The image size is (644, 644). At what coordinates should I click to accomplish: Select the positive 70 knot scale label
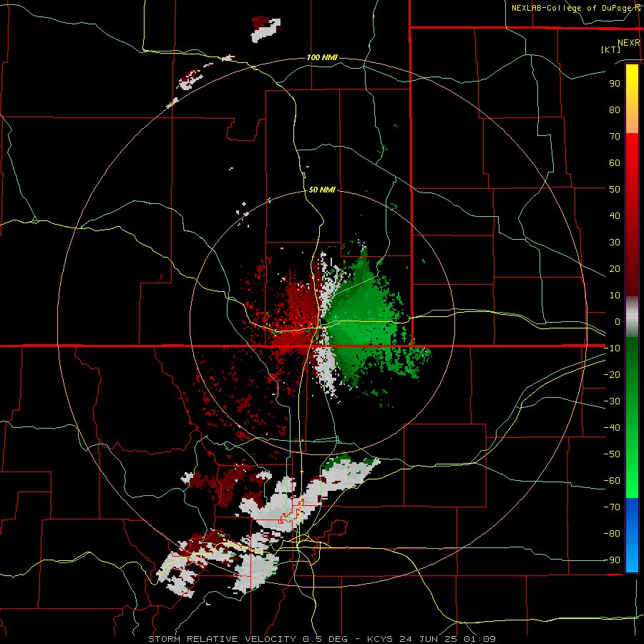[x=615, y=137]
